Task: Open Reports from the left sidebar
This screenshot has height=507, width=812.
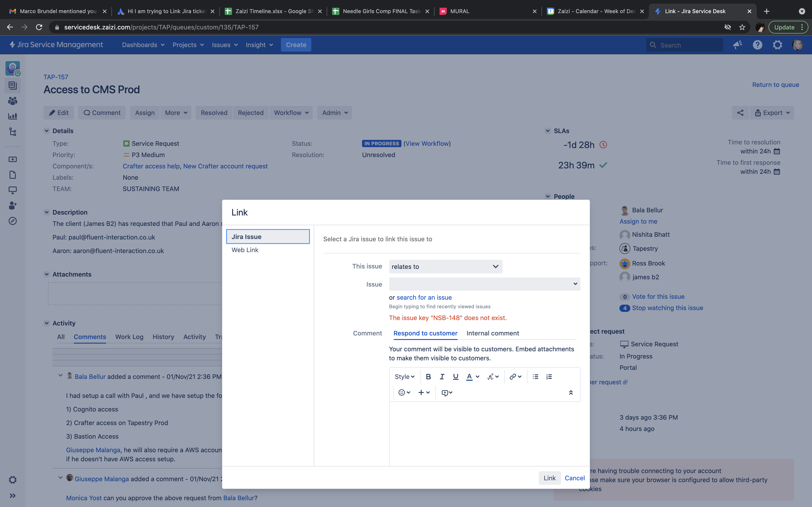Action: (13, 116)
